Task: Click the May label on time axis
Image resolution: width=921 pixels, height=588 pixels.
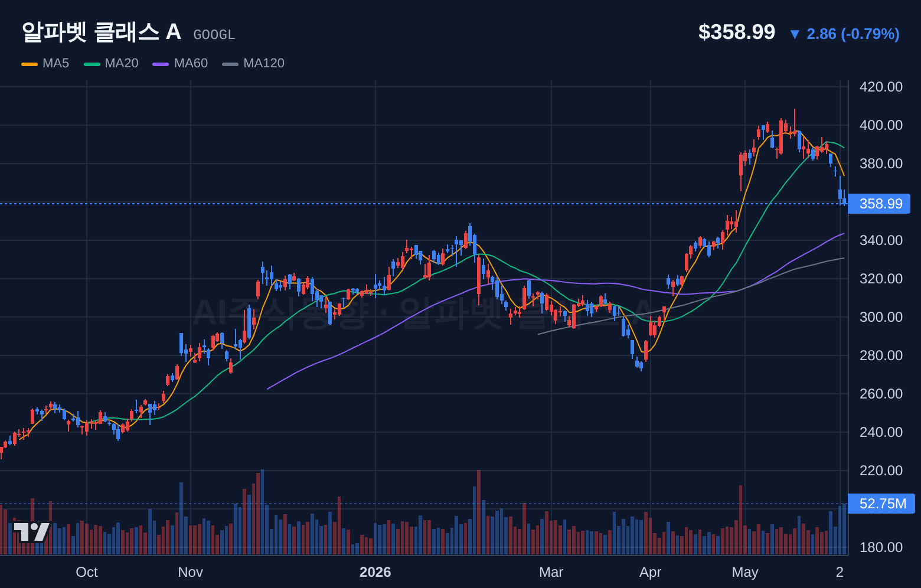Action: pos(745,572)
